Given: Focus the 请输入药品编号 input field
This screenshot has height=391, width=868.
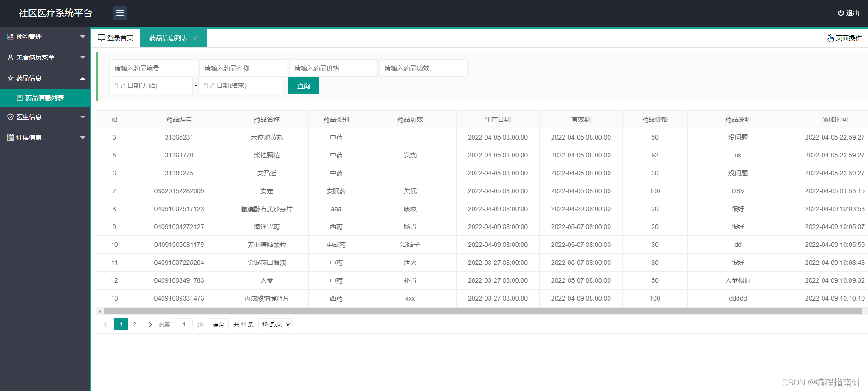Looking at the screenshot, I should [153, 68].
